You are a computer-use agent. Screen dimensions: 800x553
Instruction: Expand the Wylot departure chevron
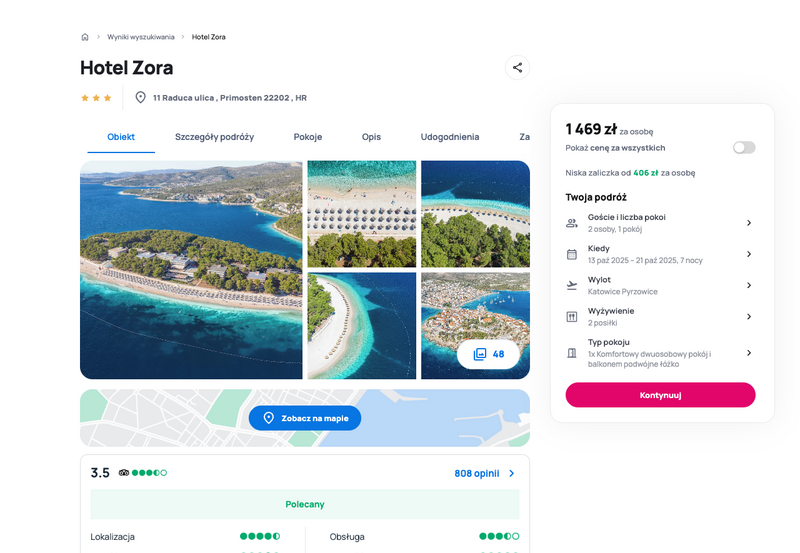coord(749,285)
